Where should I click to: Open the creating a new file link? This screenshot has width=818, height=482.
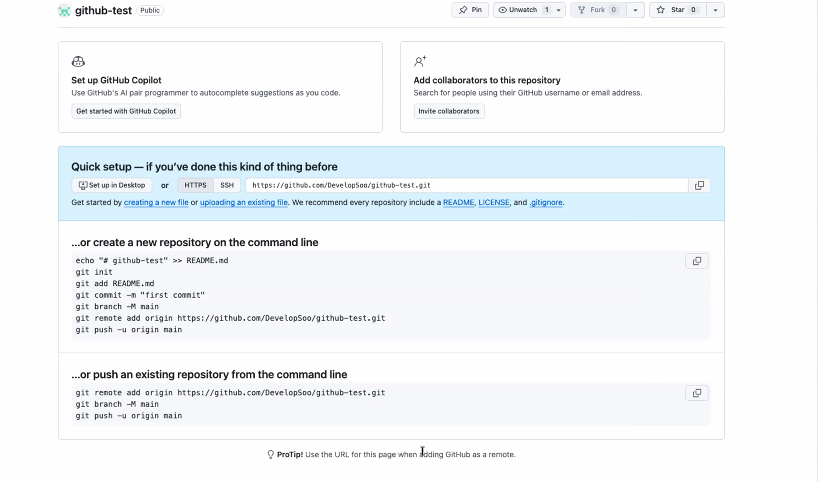click(x=156, y=202)
